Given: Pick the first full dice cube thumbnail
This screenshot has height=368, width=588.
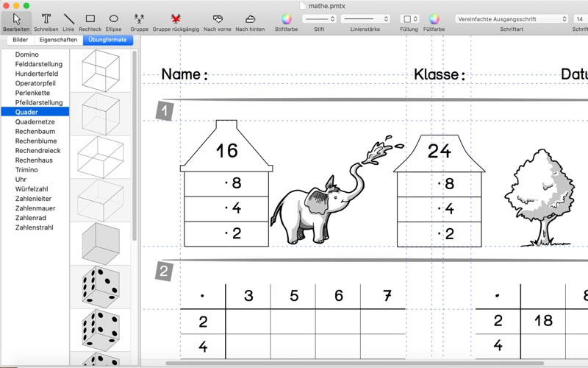Looking at the screenshot, I should (101, 286).
